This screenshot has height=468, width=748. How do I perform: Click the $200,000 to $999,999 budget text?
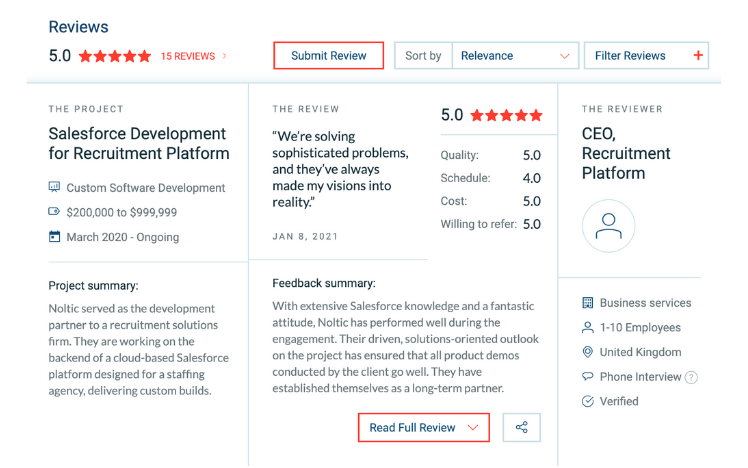pos(122,212)
